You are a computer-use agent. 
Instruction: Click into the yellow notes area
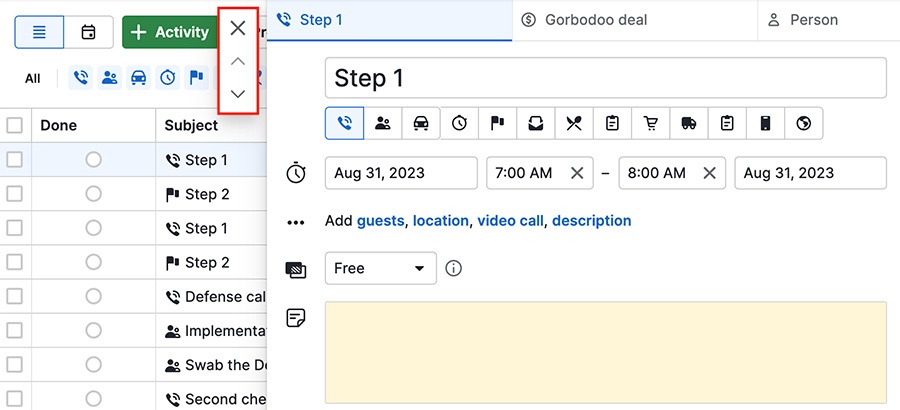[605, 352]
